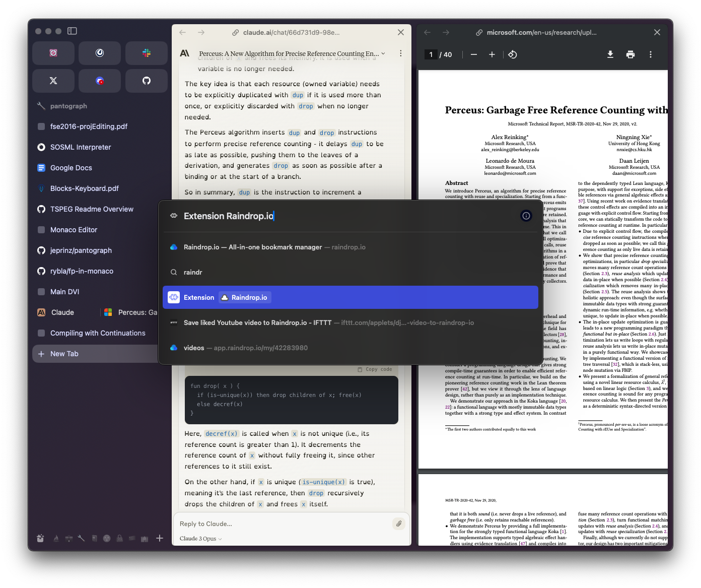
Task: Open PDF viewer more options menu
Action: [651, 54]
